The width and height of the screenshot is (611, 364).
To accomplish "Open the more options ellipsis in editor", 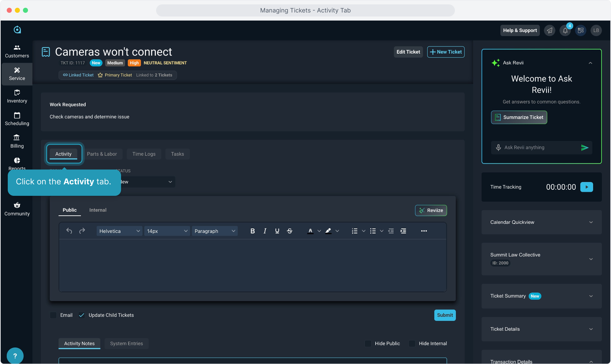I will (424, 231).
